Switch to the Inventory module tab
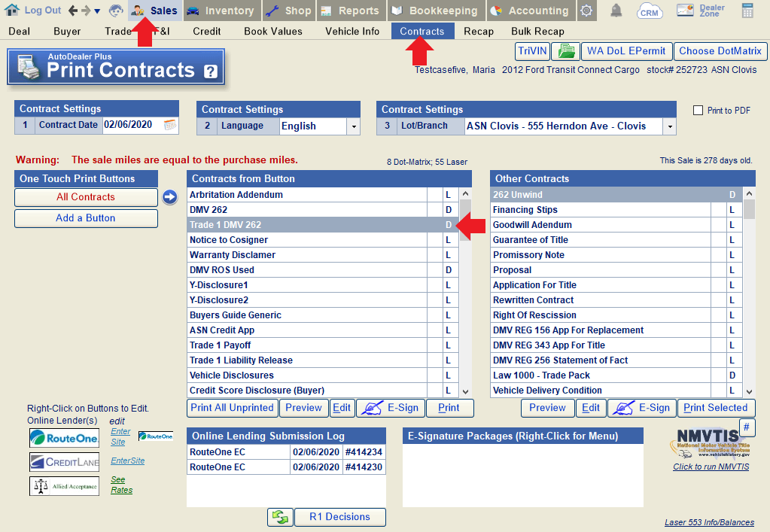 [222, 11]
